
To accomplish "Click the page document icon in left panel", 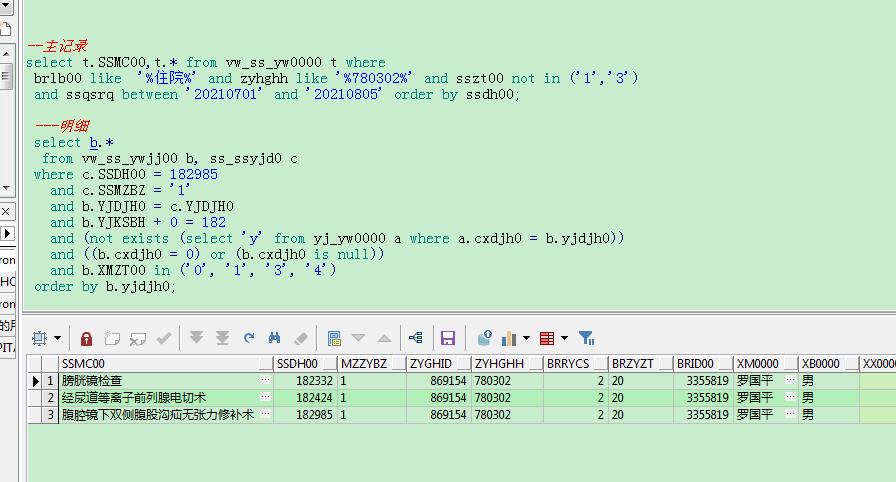I will [6, 30].
